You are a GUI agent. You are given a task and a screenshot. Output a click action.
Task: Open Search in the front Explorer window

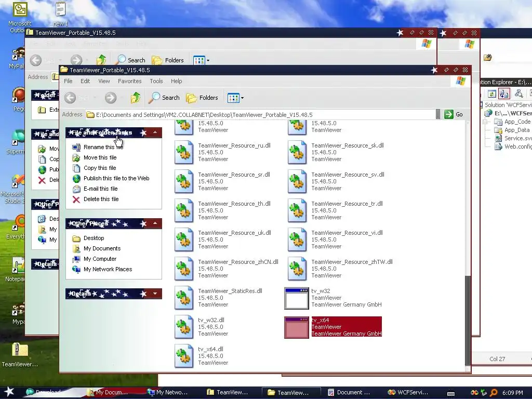tap(164, 98)
